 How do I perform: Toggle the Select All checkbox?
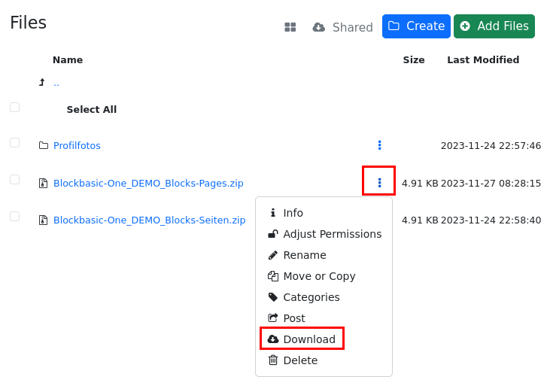(15, 108)
